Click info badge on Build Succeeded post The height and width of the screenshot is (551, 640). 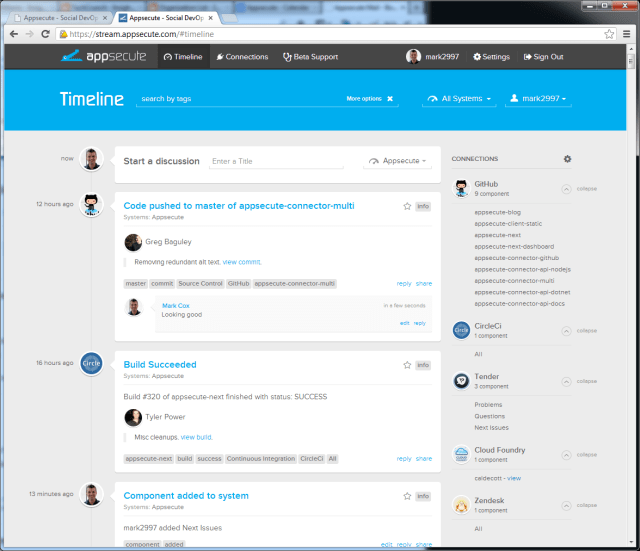[x=423, y=365]
